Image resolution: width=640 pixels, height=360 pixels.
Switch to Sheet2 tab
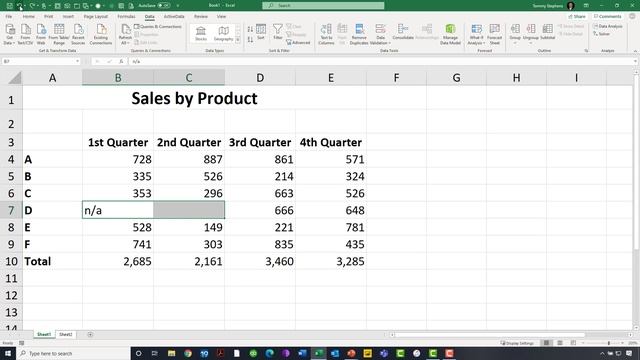(x=65, y=334)
